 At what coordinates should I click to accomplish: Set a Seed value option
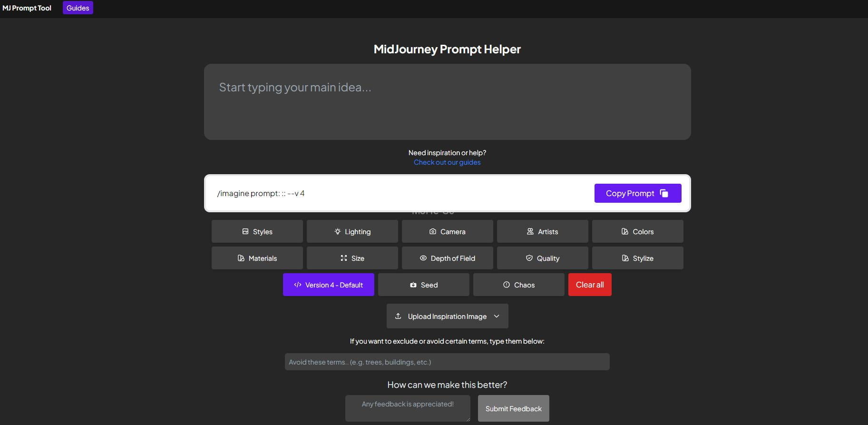[423, 285]
